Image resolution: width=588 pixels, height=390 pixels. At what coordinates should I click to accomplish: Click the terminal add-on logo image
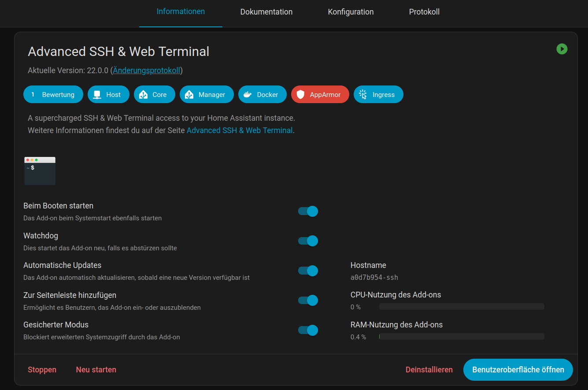click(40, 171)
